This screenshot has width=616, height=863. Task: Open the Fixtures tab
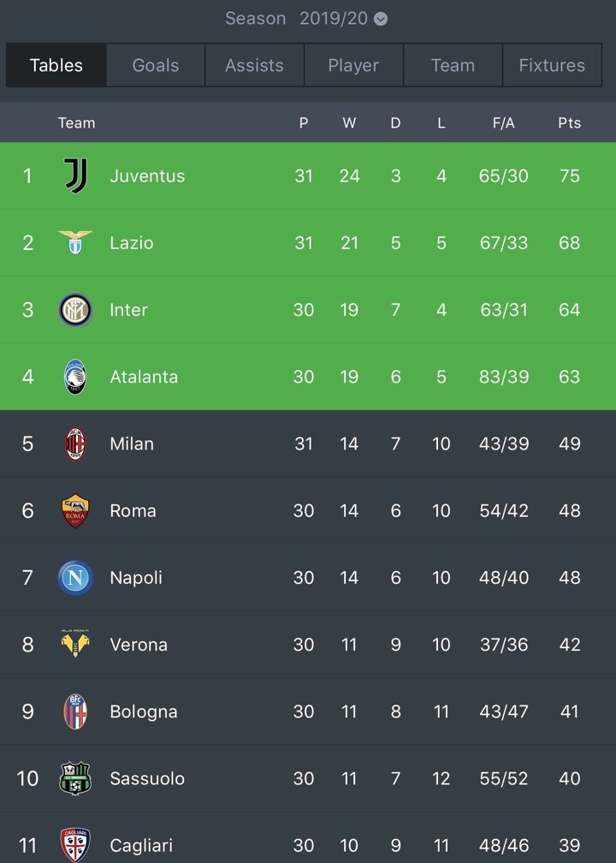[552, 65]
